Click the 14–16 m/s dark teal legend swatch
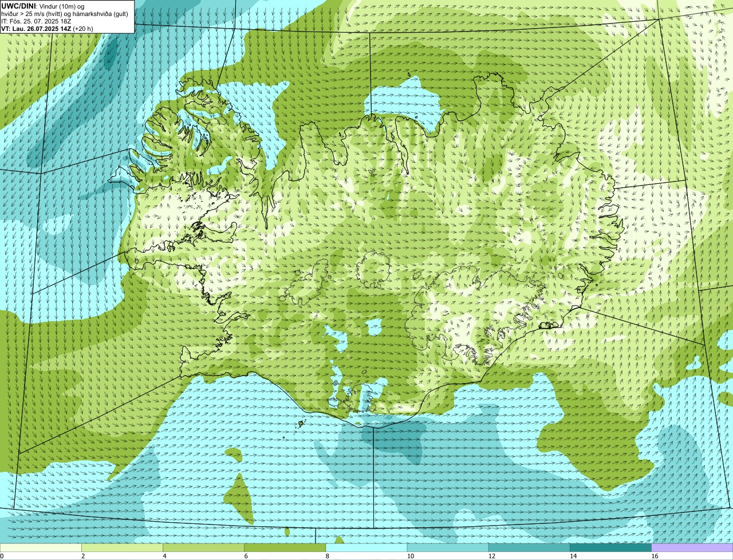Image resolution: width=733 pixels, height=560 pixels. (611, 548)
